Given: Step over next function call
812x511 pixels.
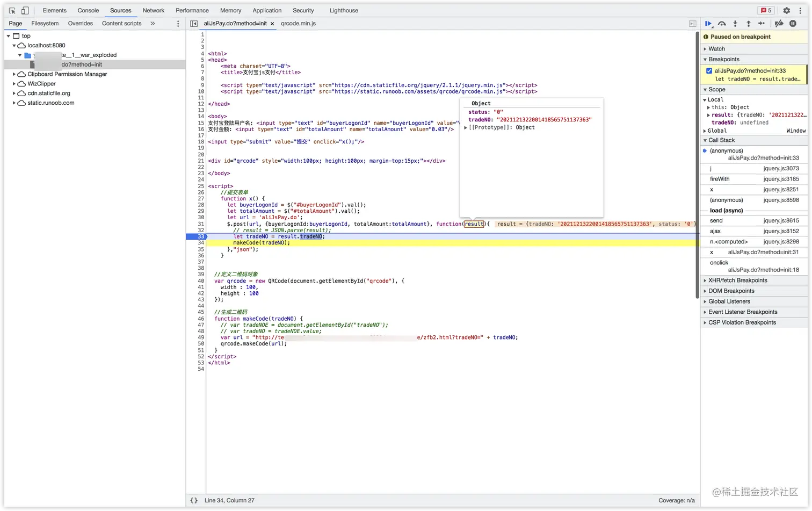Looking at the screenshot, I should tap(722, 24).
